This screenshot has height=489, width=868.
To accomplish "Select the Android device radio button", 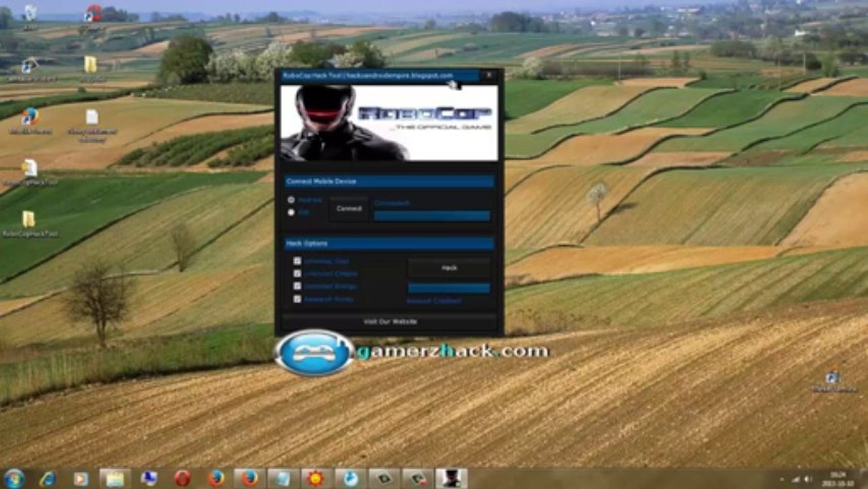I will [x=291, y=200].
